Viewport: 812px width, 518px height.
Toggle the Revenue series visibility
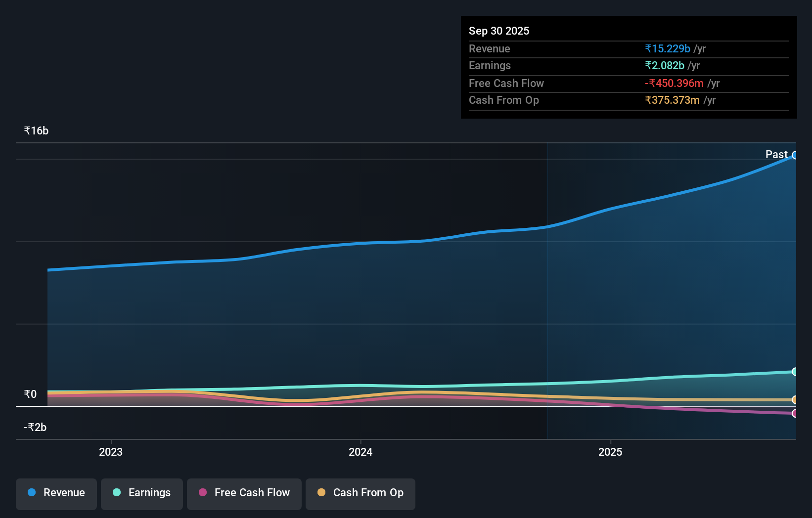click(56, 493)
